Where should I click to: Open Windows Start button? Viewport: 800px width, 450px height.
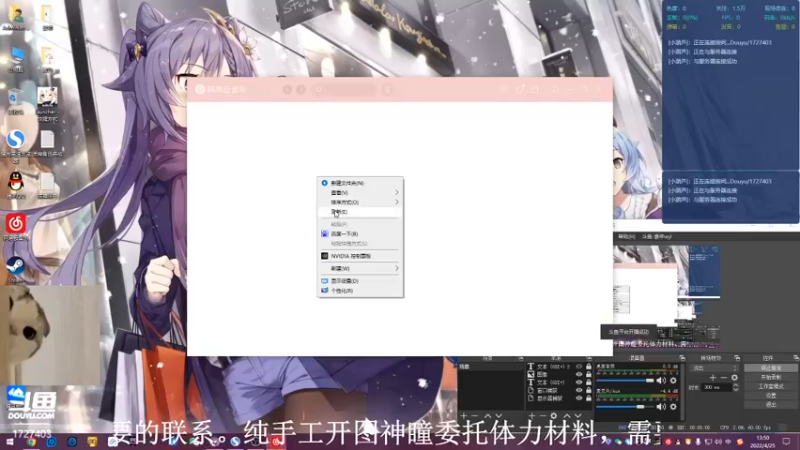click(9, 442)
